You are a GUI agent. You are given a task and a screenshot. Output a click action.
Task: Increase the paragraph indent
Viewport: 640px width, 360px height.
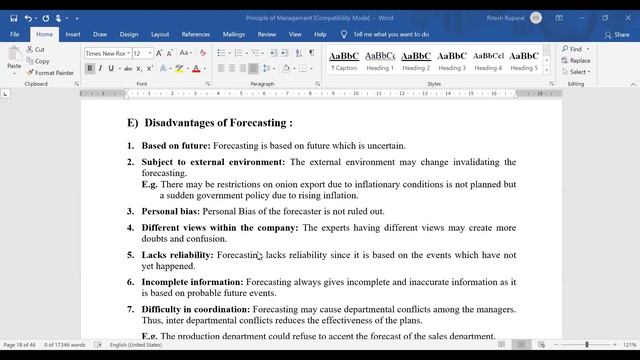point(284,53)
